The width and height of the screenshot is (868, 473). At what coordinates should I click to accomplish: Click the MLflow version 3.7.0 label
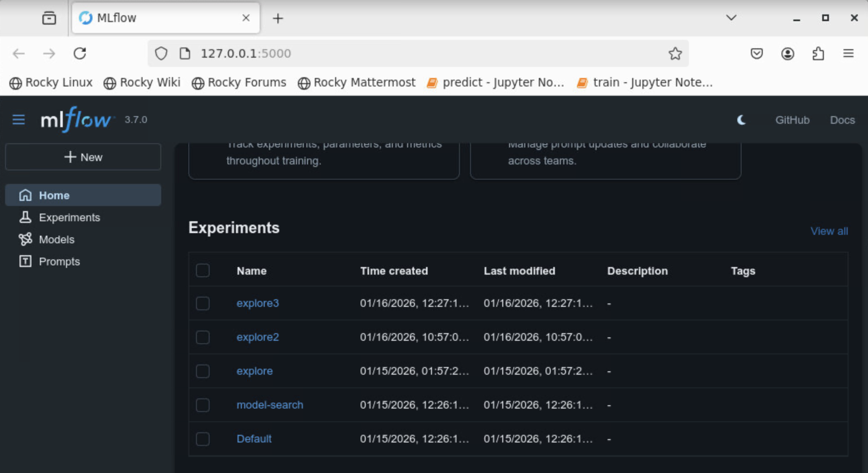[x=136, y=120]
